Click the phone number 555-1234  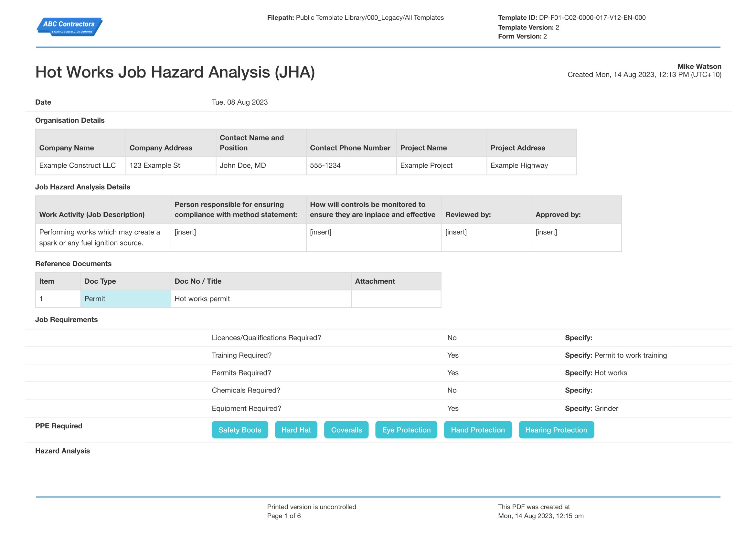click(325, 165)
